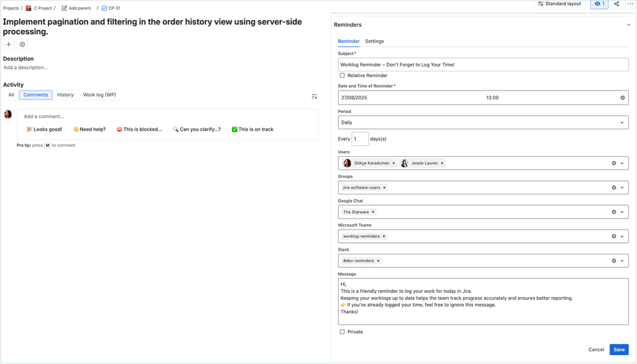Image resolution: width=637 pixels, height=364 pixels.
Task: Insert the 'Looks good!' quick comment
Action: pyautogui.click(x=44, y=129)
